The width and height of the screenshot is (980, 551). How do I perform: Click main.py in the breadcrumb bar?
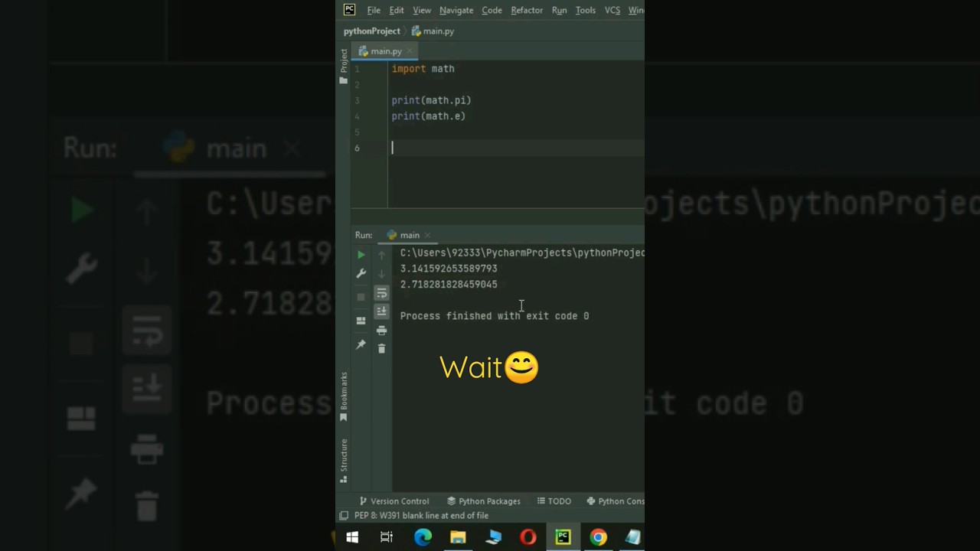[x=433, y=31]
